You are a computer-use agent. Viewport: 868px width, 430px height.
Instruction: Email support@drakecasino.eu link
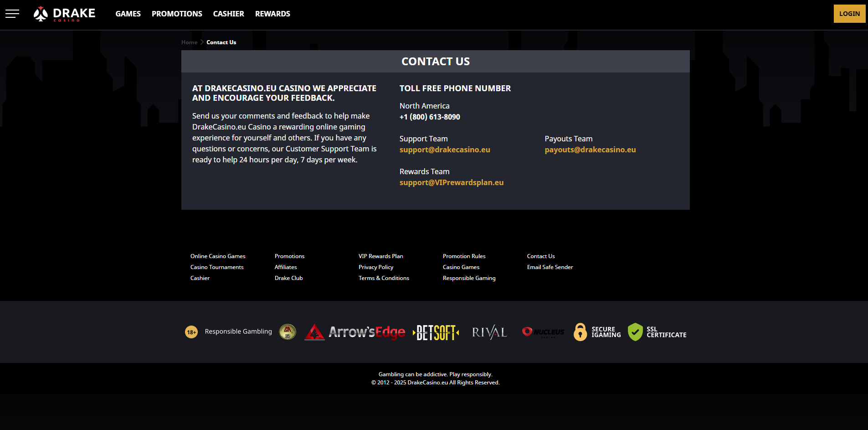[x=445, y=150]
